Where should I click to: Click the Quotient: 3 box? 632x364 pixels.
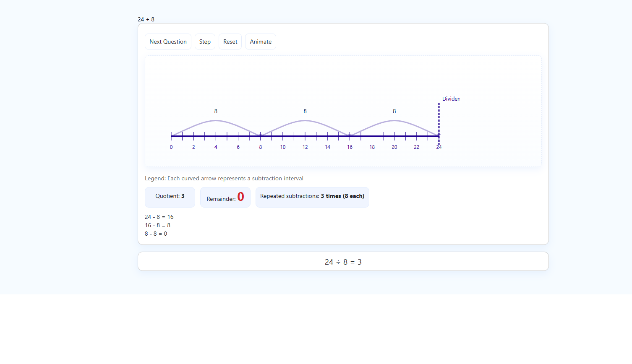(170, 197)
